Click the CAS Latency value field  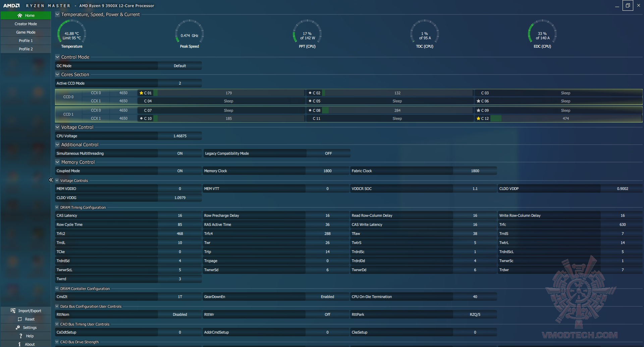pos(180,215)
